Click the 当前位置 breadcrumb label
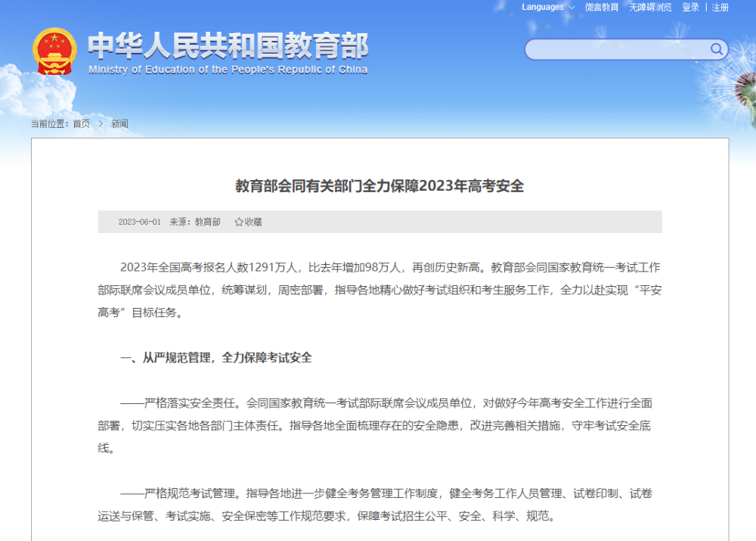This screenshot has width=756, height=541. click(50, 124)
